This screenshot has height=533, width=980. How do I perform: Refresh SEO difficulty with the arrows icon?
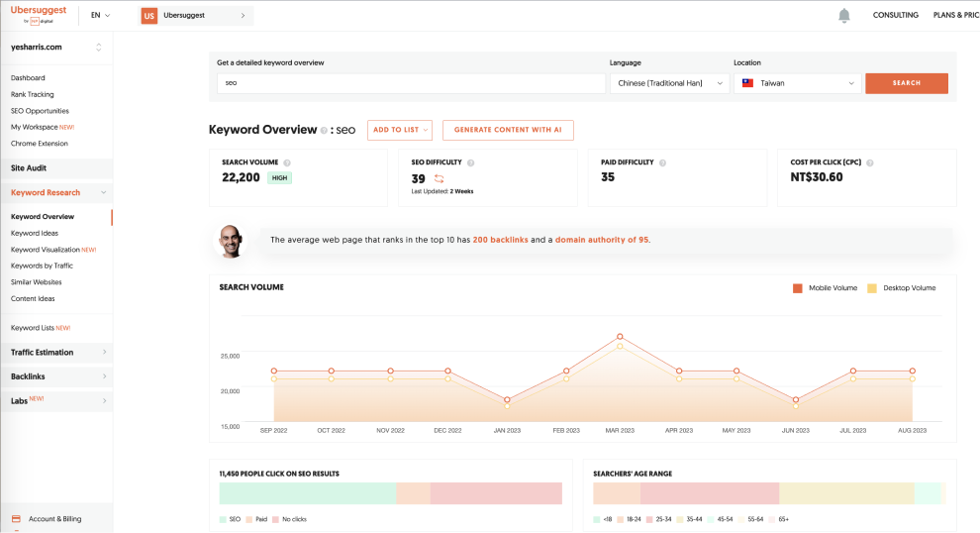(x=439, y=179)
